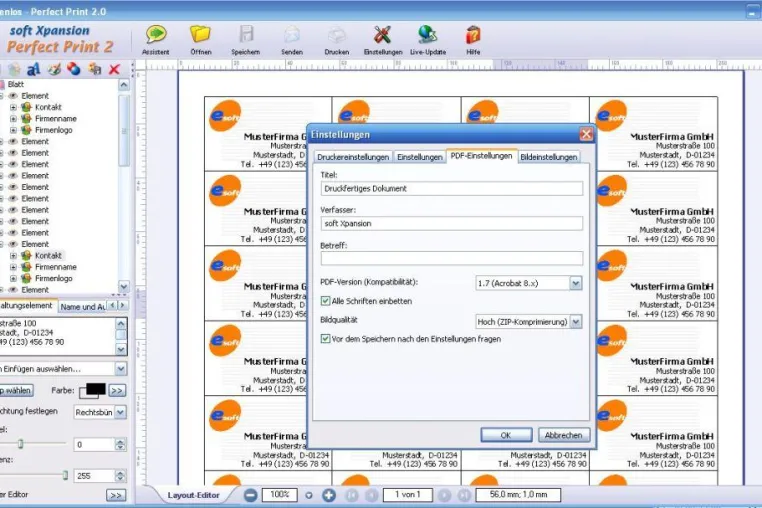
Task: Toggle eye icon of Element above highlighted Kontakt
Action: click(x=13, y=244)
